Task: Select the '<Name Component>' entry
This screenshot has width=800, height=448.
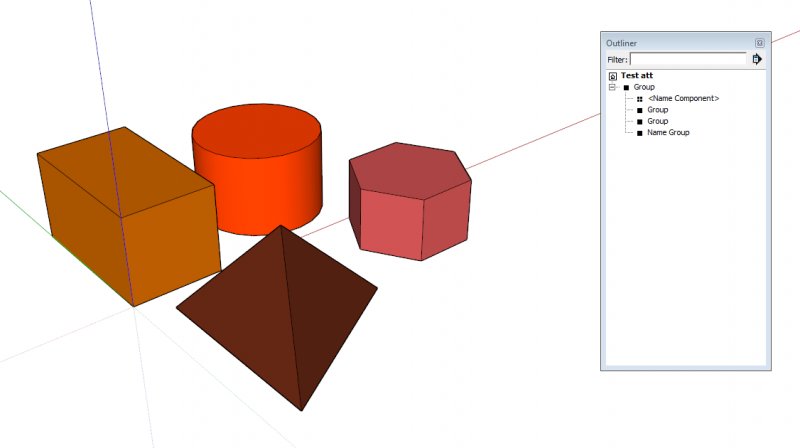Action: [683, 98]
